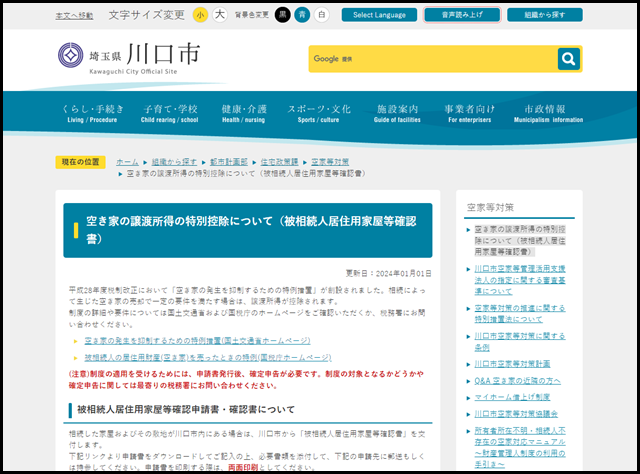Click sidebar item 空き家の譲渡所得の特別控除について

coord(520,240)
